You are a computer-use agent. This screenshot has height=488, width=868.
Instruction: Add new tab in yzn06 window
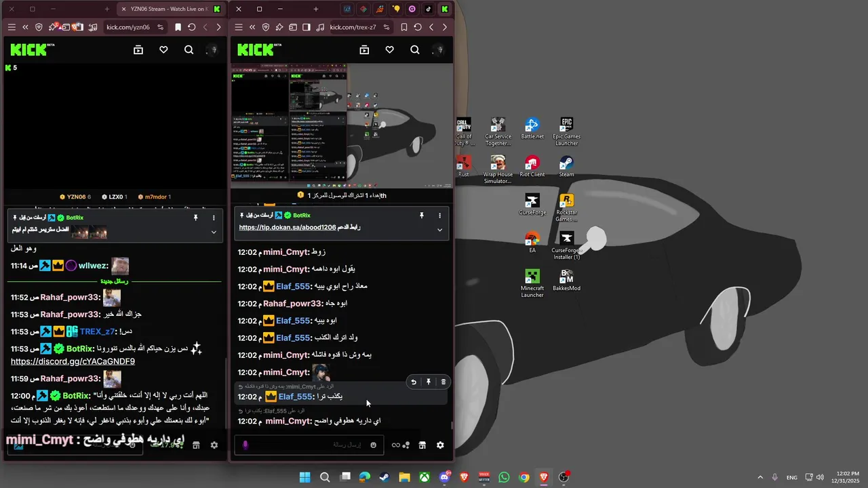point(107,9)
